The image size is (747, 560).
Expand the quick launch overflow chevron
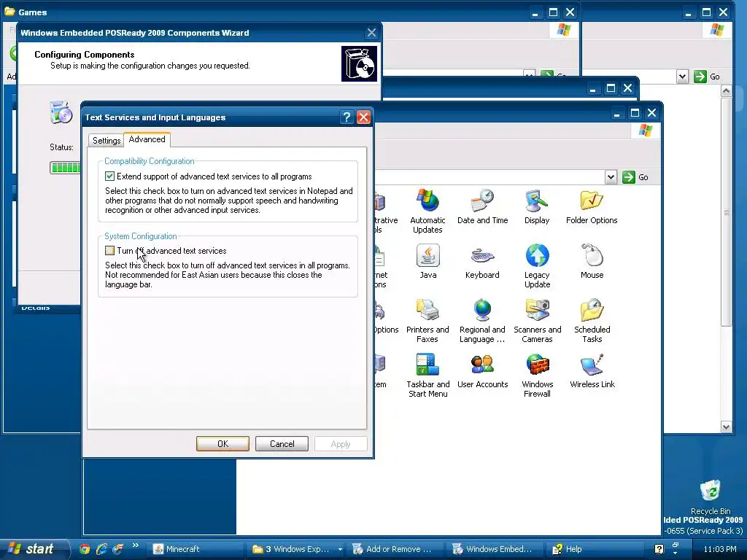click(x=135, y=545)
